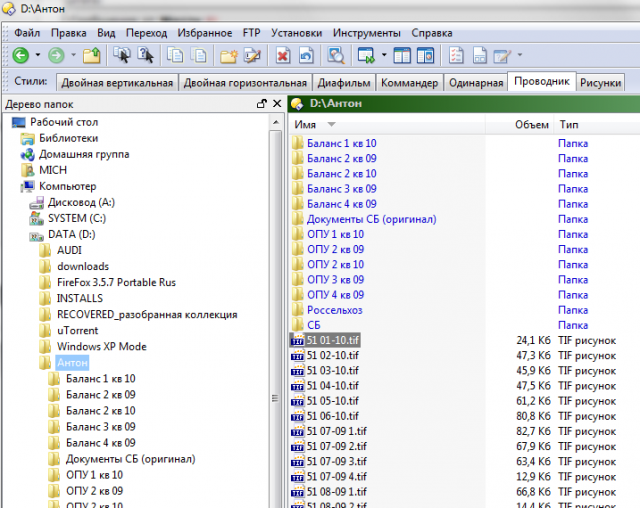Select Windows XP Mode folder in tree

[x=102, y=346]
